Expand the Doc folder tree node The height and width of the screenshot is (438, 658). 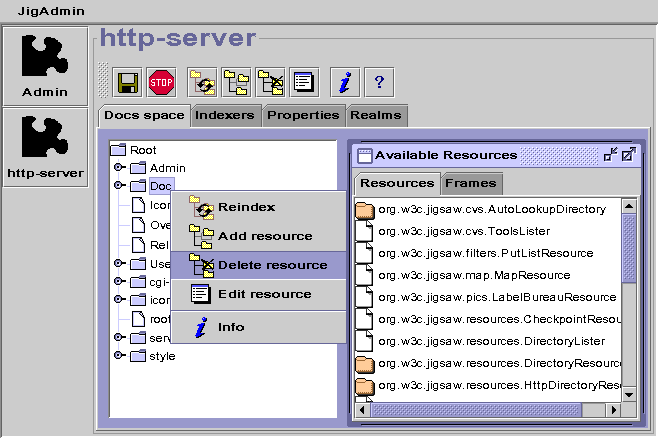click(x=119, y=186)
